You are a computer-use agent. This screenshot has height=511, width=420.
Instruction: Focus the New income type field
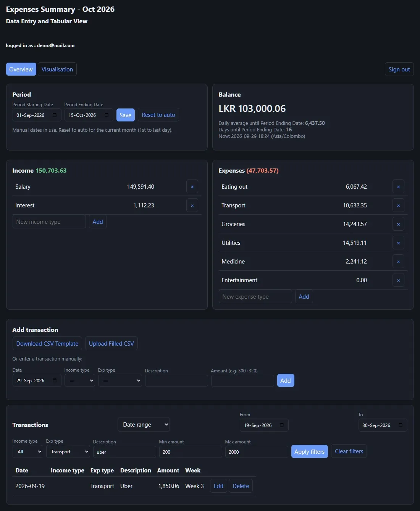click(x=49, y=222)
